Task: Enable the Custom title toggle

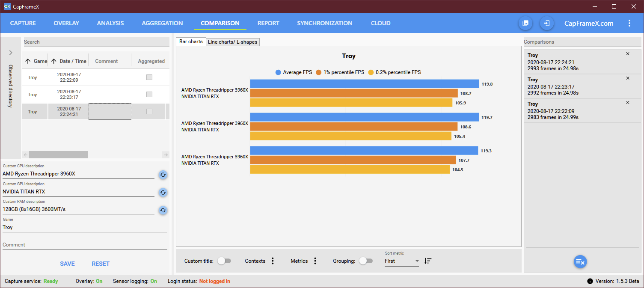Action: (x=224, y=261)
